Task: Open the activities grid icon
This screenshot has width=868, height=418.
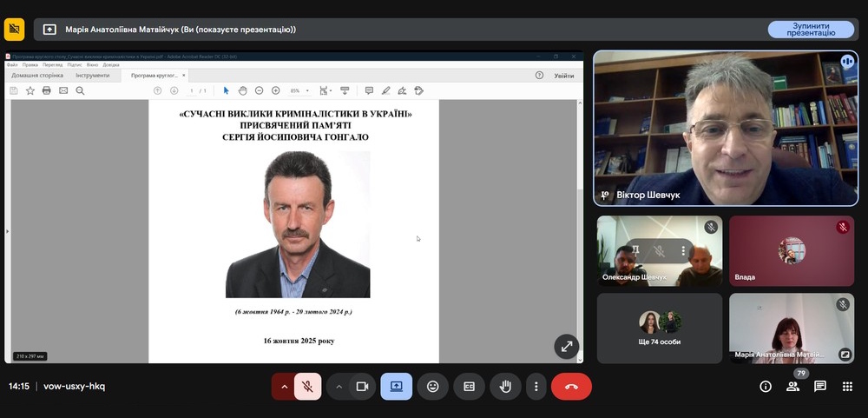Action: point(848,387)
